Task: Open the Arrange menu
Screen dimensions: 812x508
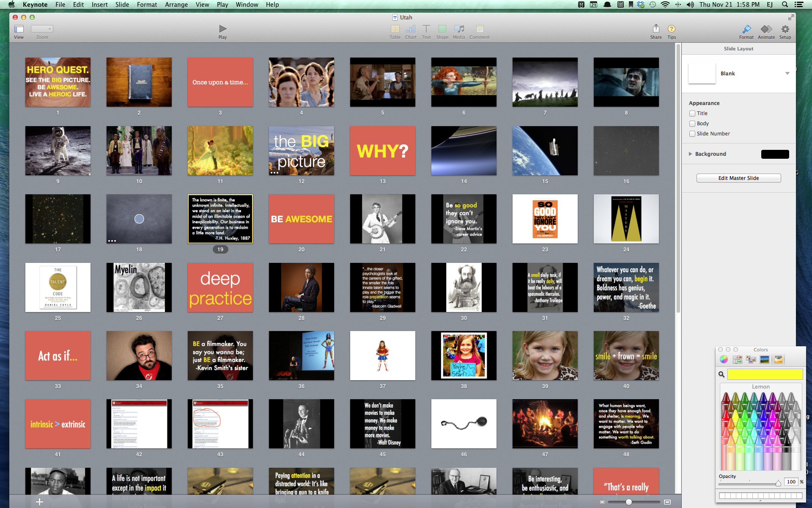Action: click(x=176, y=5)
